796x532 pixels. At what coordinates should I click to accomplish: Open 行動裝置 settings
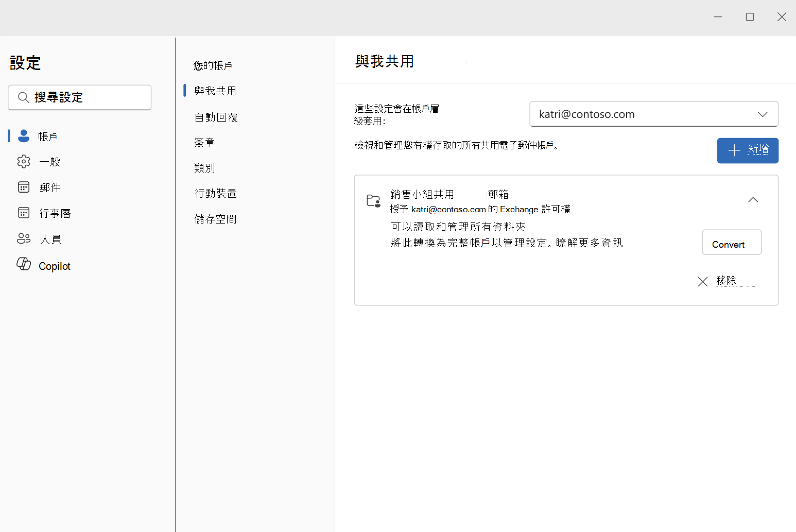[x=216, y=193]
